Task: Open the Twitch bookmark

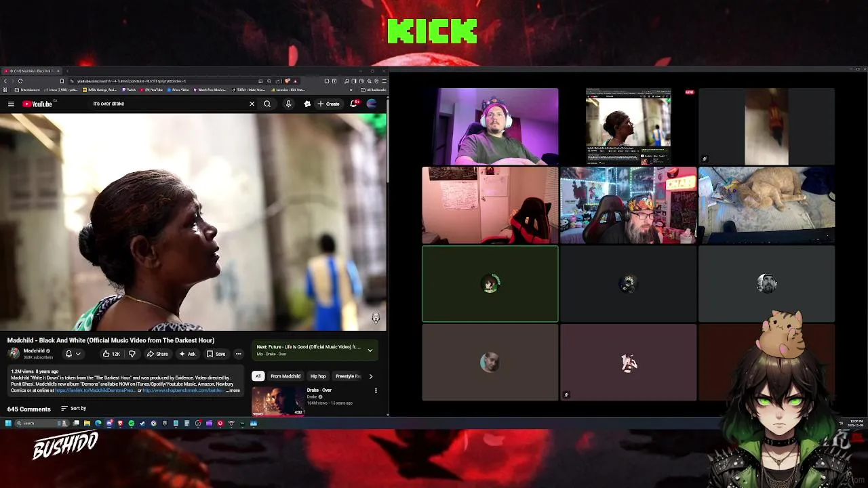Action: 129,89
